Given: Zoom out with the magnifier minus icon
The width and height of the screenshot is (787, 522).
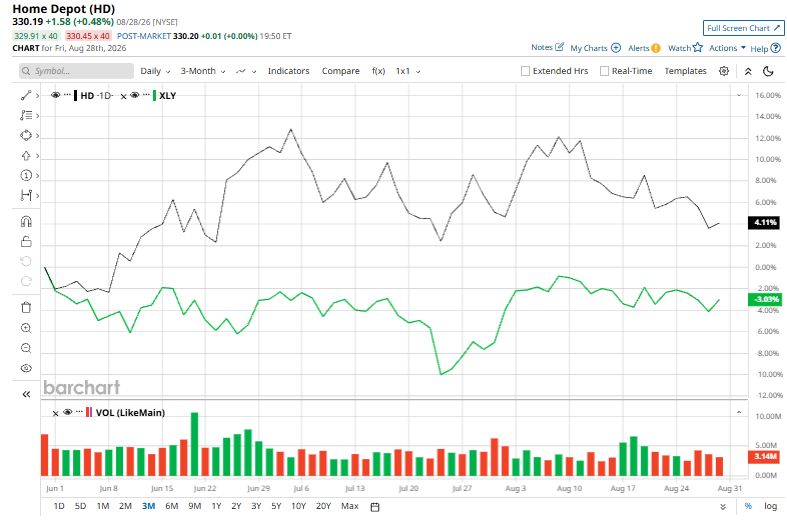Looking at the screenshot, I should tap(26, 348).
